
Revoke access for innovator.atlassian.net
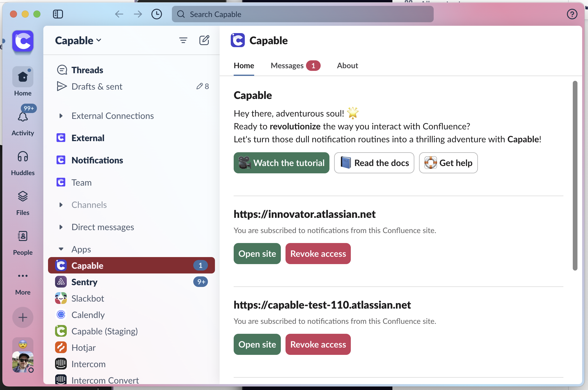click(318, 254)
